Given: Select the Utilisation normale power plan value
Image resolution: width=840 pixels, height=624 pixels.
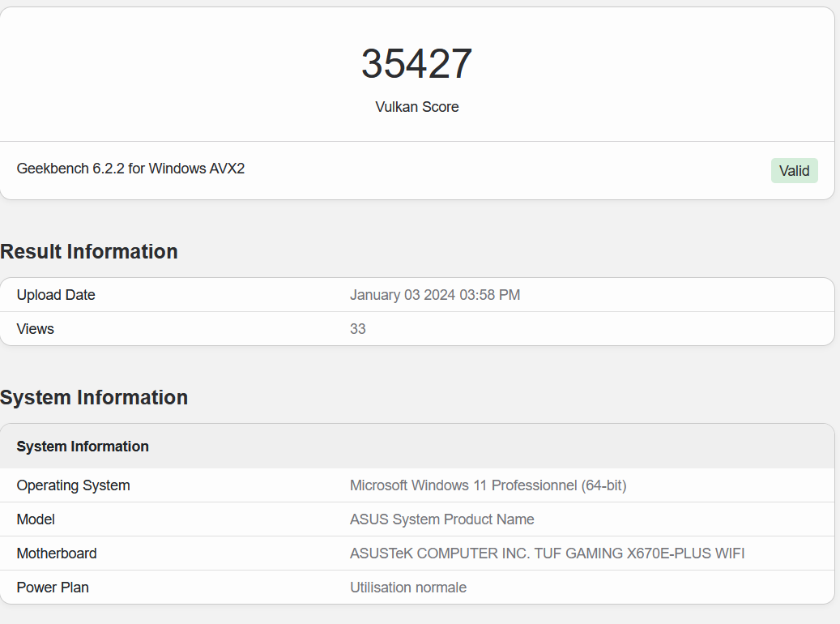Looking at the screenshot, I should point(407,588).
